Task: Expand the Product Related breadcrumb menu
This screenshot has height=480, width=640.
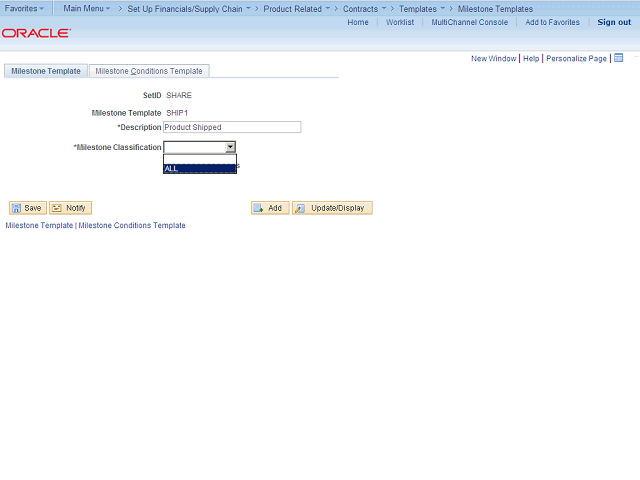Action: (297, 9)
